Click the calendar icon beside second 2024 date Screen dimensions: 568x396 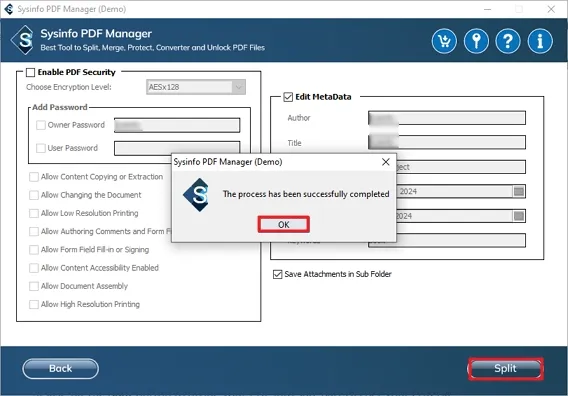click(519, 216)
